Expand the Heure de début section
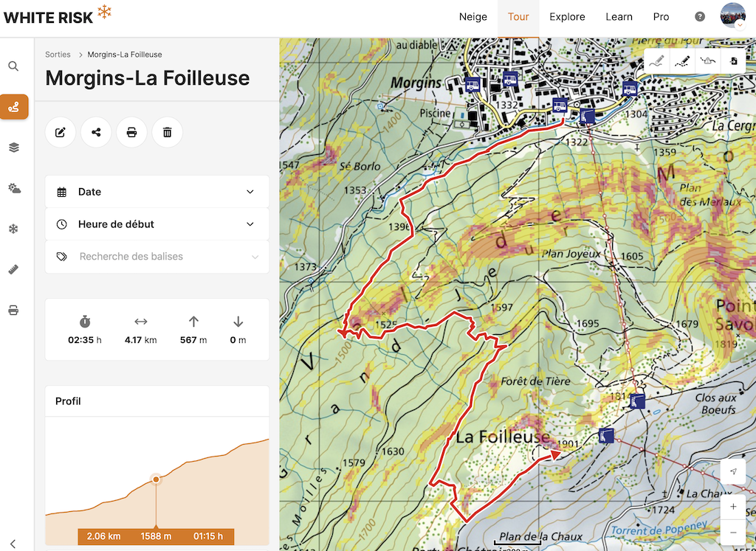Screen dimensions: 756x551 click(x=157, y=224)
